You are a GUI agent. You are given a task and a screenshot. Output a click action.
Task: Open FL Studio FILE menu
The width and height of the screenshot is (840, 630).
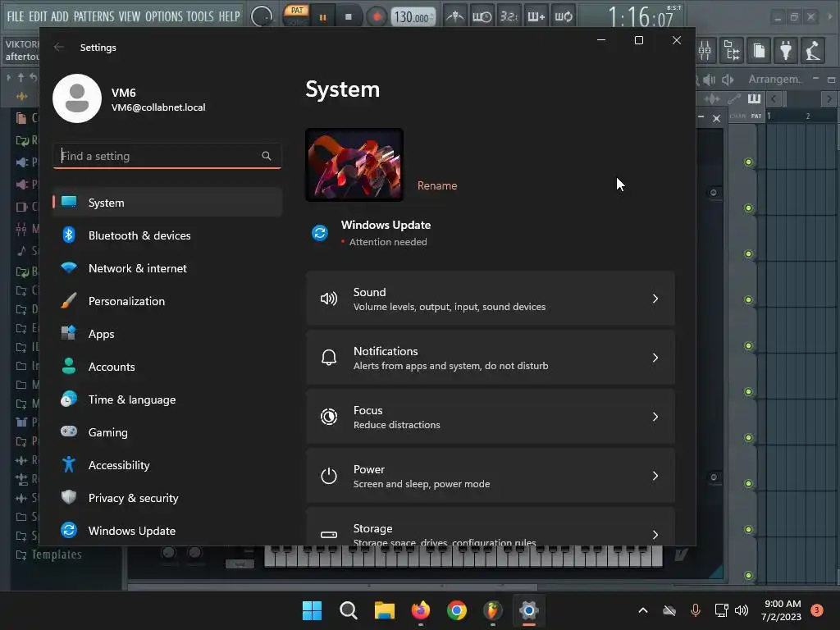click(16, 16)
